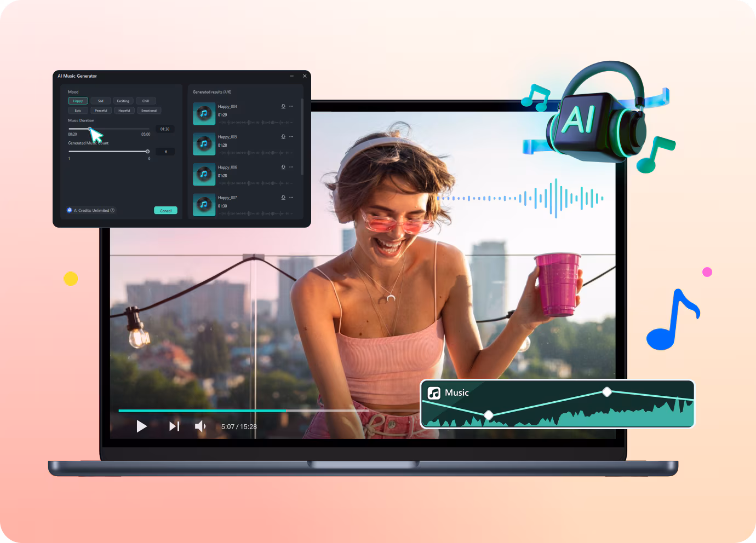The width and height of the screenshot is (756, 543).
Task: Click the Happy_005 album thumbnail
Action: coord(204,144)
